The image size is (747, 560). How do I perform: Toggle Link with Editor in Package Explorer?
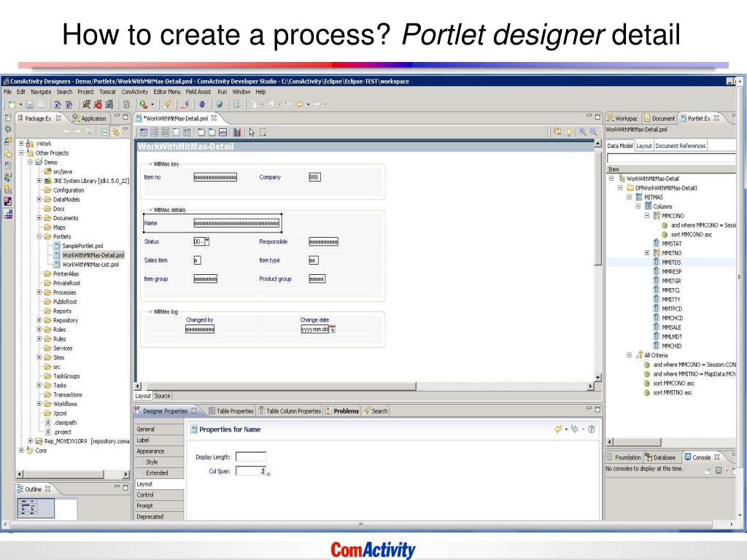point(115,132)
